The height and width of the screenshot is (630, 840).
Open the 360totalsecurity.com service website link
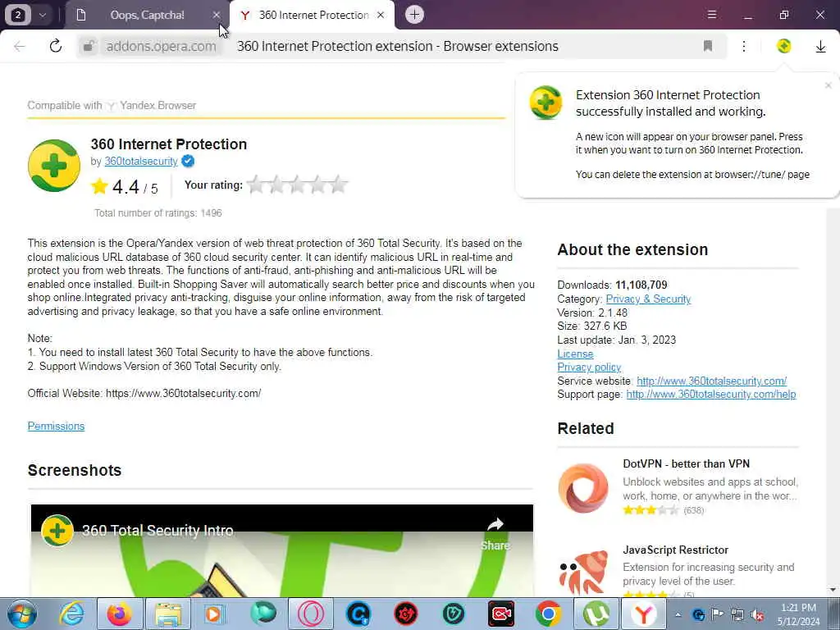click(x=711, y=381)
